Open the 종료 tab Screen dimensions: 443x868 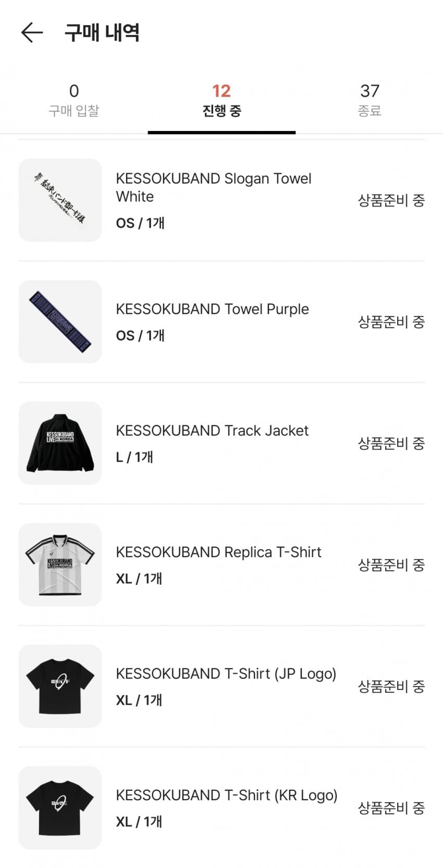tap(370, 100)
